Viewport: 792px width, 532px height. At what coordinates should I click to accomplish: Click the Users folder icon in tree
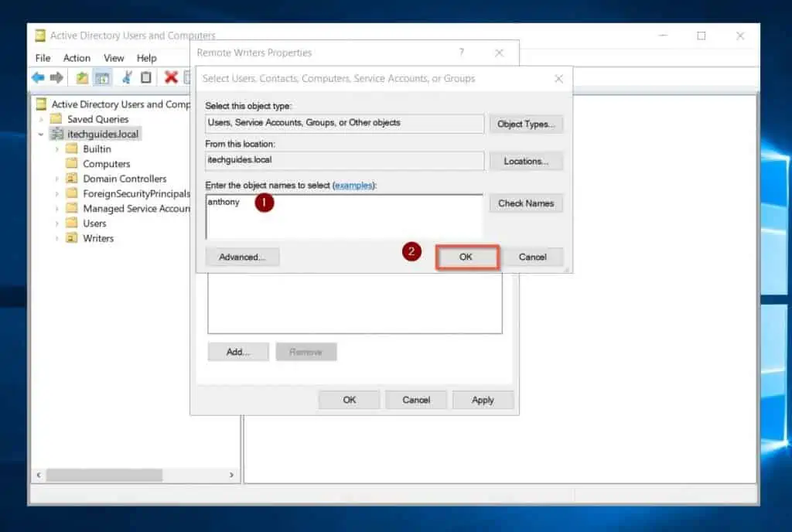tap(72, 223)
